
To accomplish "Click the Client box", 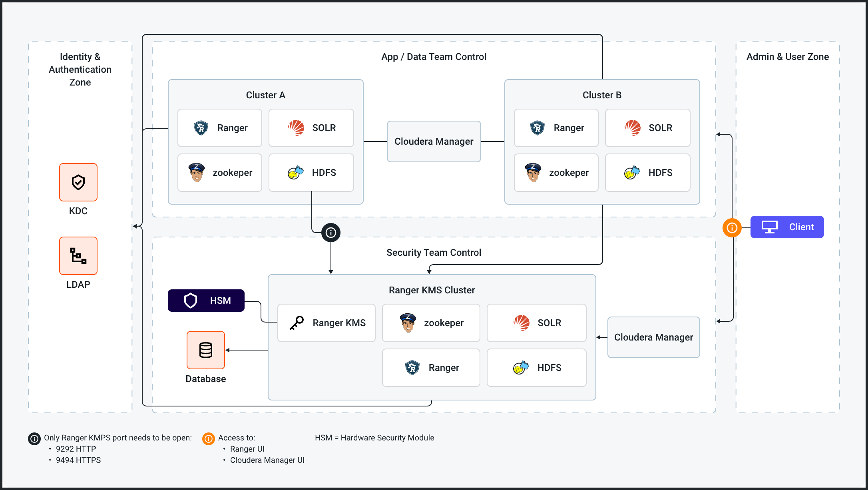I will point(787,227).
